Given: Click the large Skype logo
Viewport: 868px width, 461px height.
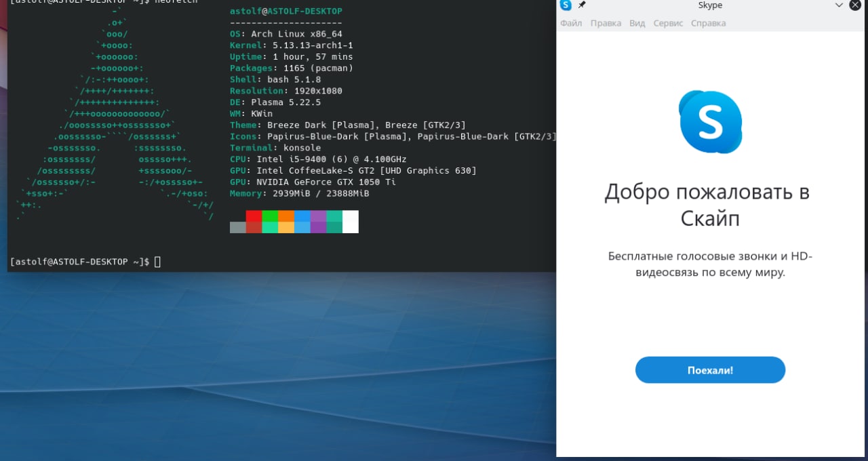Looking at the screenshot, I should point(710,122).
